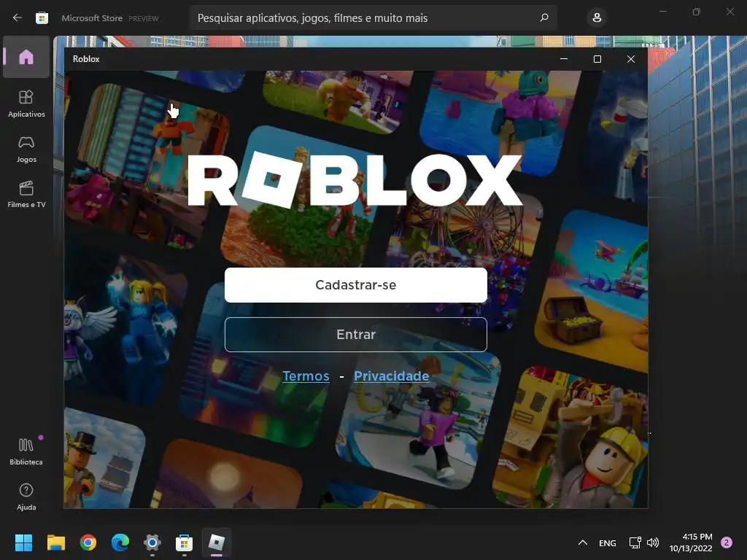Screen dimensions: 747x560
Task: Click the Entrar button in Roblox
Action: (355, 334)
